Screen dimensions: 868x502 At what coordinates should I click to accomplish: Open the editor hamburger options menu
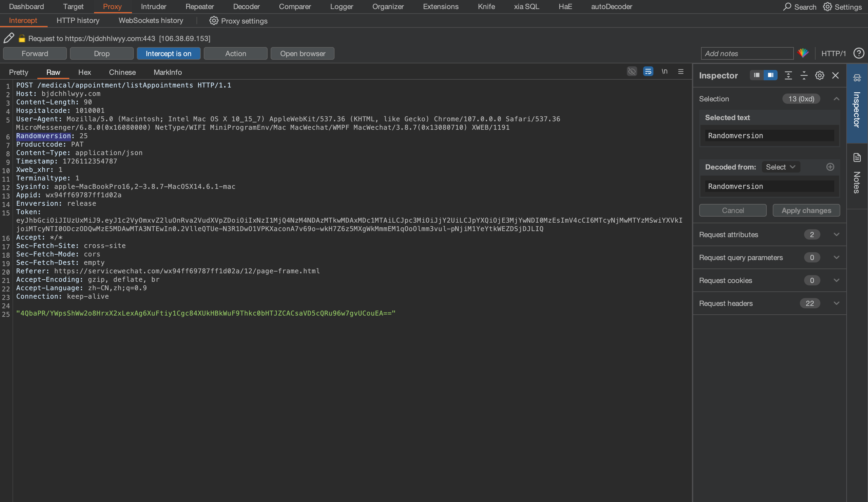coord(681,71)
